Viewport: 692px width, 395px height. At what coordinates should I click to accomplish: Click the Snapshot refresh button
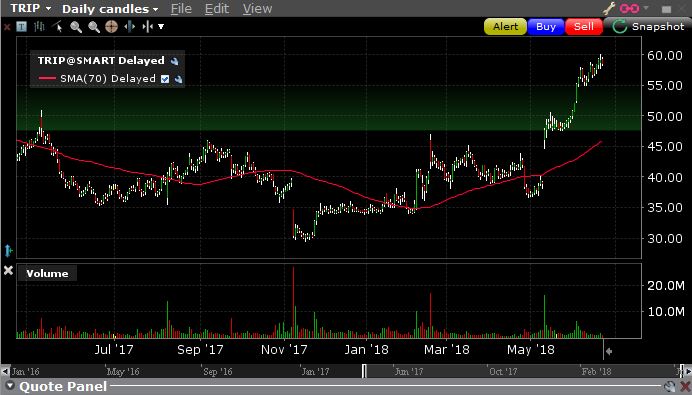648,27
